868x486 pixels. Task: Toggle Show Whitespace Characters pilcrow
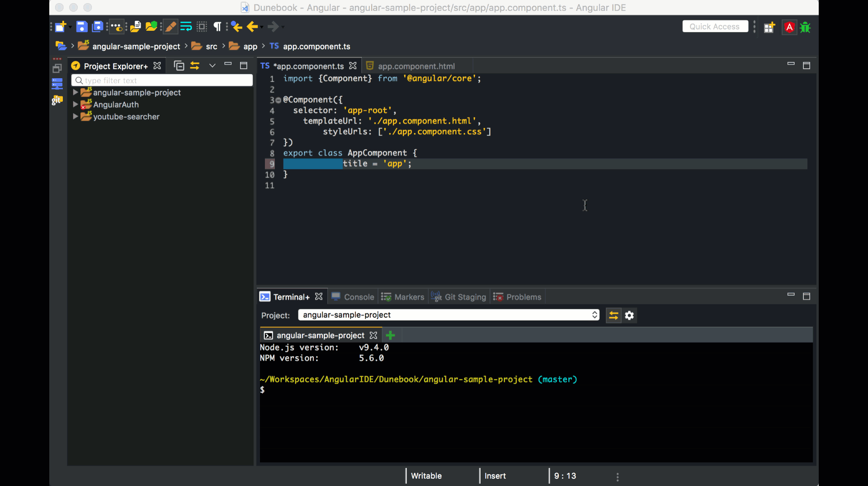[217, 27]
